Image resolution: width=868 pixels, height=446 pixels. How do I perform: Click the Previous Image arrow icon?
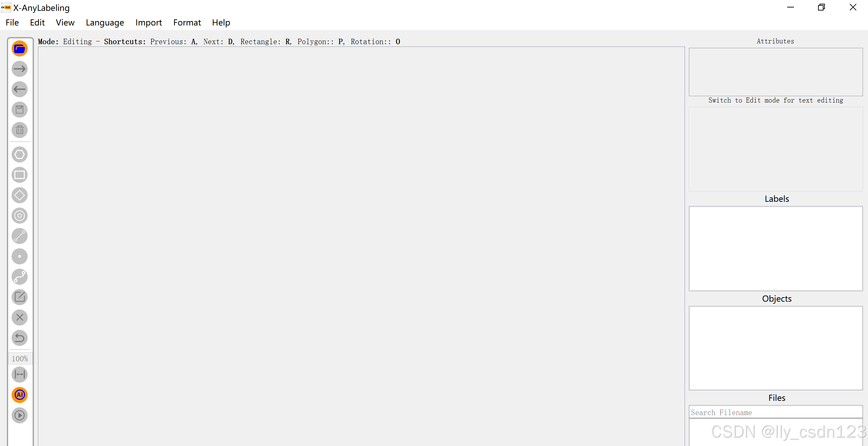(20, 89)
